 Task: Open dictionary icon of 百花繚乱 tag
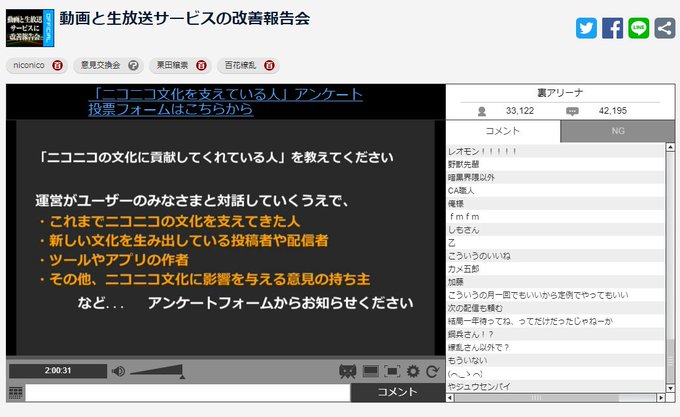[269, 65]
